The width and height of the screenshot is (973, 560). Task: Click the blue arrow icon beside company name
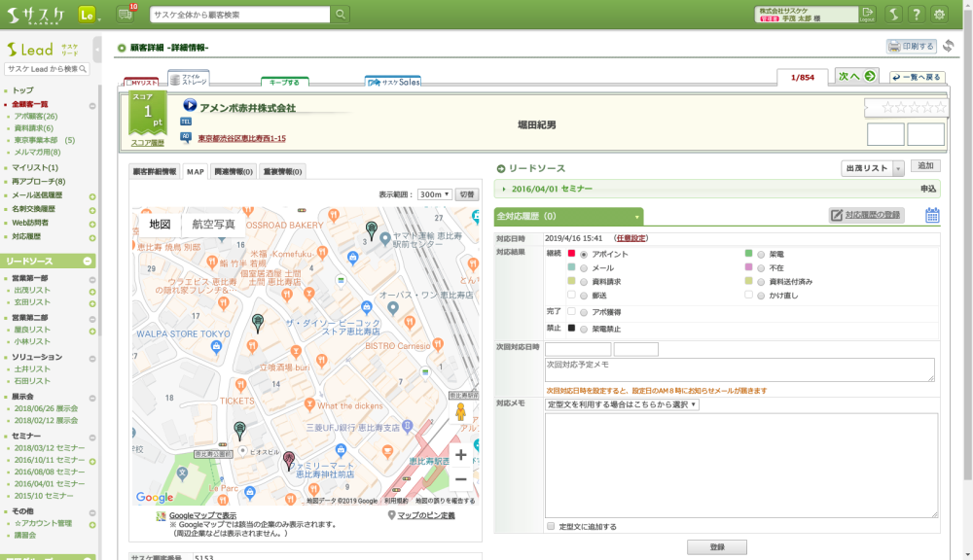pyautogui.click(x=190, y=107)
